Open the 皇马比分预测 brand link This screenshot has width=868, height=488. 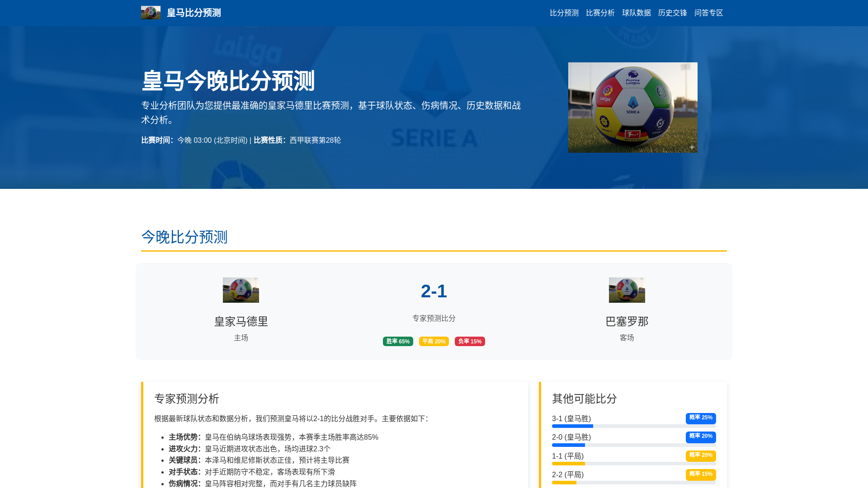(181, 13)
